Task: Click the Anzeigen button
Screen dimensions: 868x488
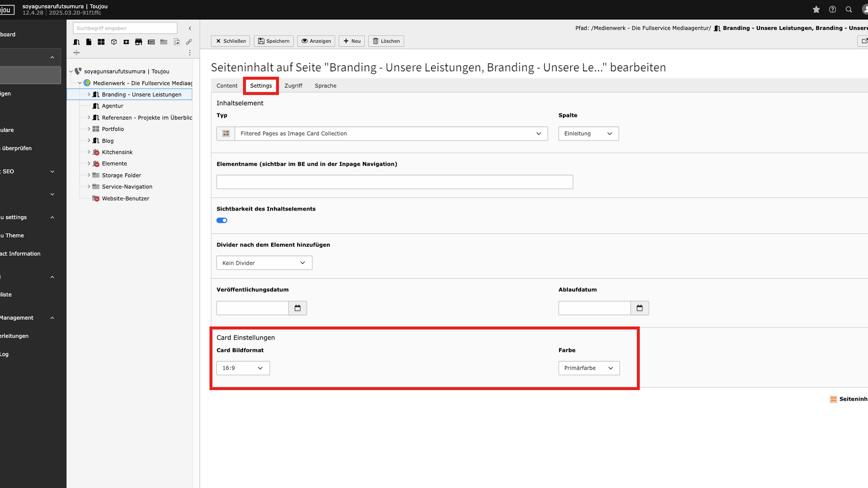Action: (x=316, y=41)
